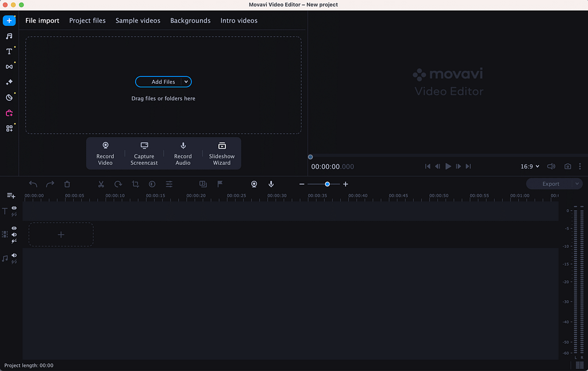Open the 16:9 aspect ratio dropdown
This screenshot has width=588, height=371.
tap(529, 167)
